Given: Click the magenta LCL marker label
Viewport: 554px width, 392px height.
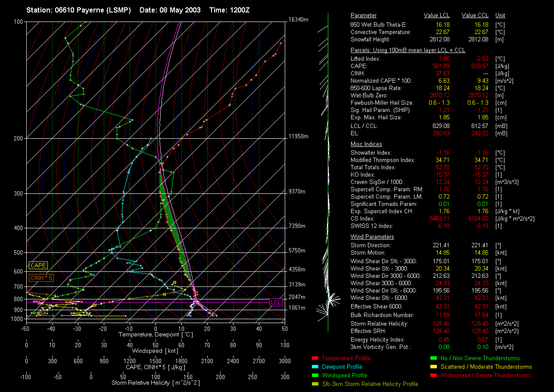Looking at the screenshot, I should [276, 303].
